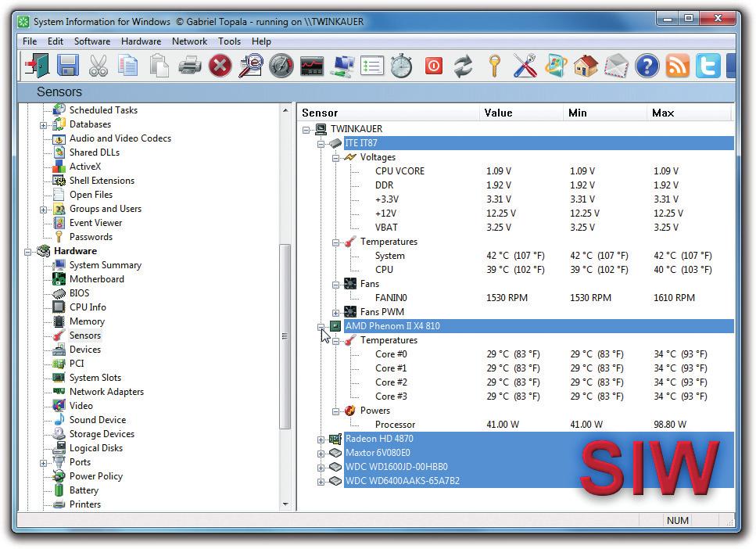This screenshot has height=549, width=756.
Task: Click the Save floppy disk icon
Action: (68, 66)
